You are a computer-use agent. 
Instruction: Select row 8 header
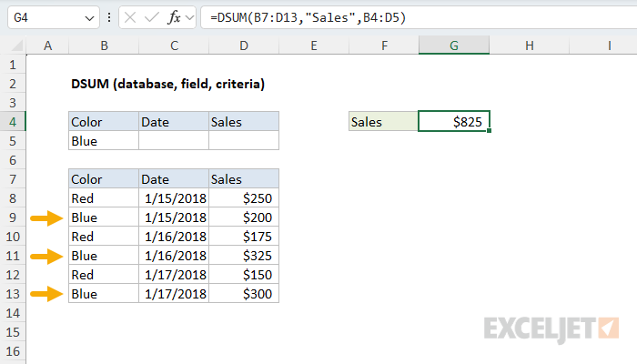[13, 198]
